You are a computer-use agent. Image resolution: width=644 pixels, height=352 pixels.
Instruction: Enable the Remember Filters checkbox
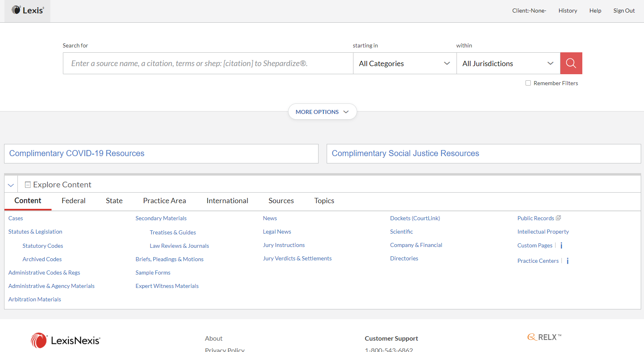528,83
